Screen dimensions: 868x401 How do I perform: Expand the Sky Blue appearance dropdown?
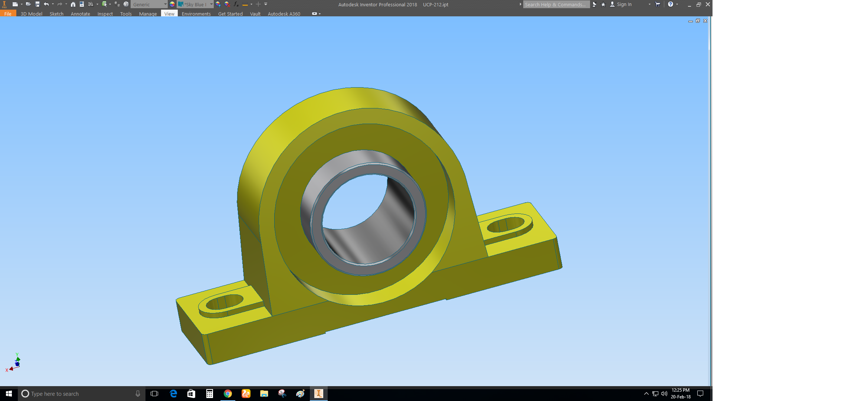pos(211,4)
